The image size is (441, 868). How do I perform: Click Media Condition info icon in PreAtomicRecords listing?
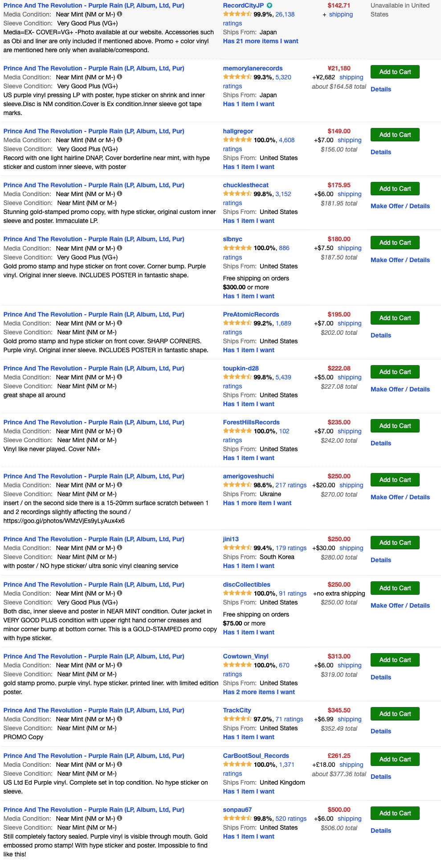click(119, 323)
